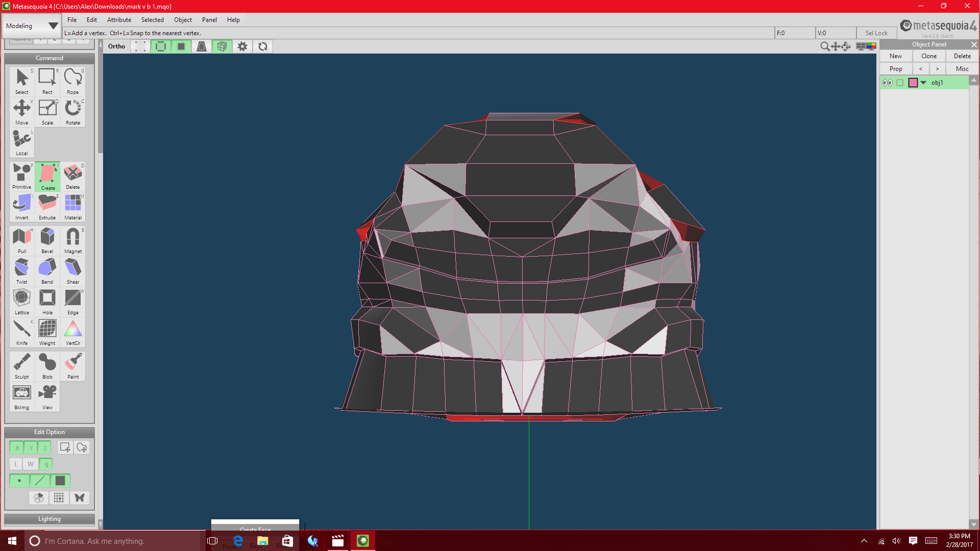Open the Local axis tool
This screenshot has width=980, height=551.
click(22, 142)
